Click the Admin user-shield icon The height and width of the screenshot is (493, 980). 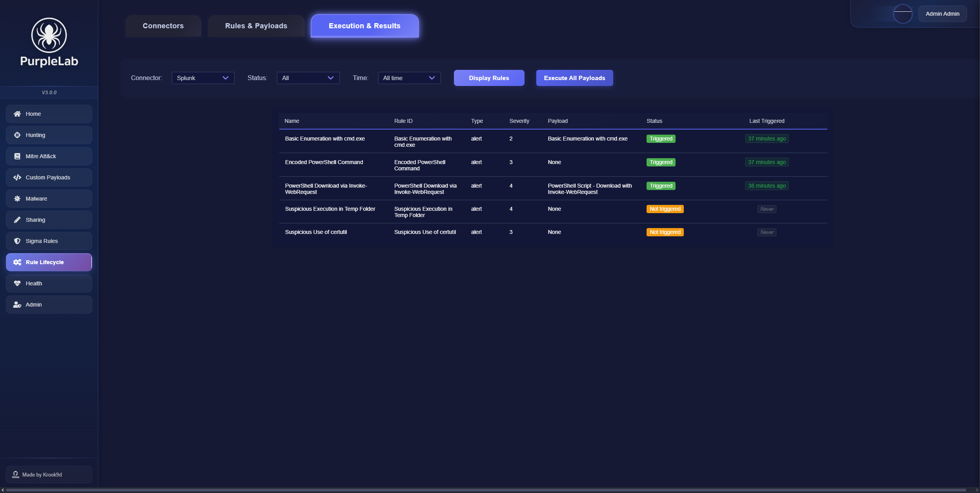(x=17, y=305)
